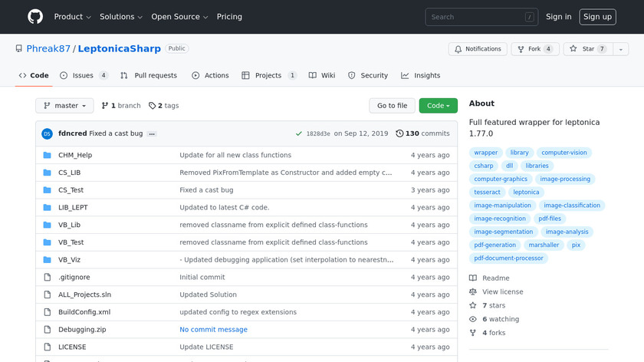Select the Debugging.zip file icon

pos(48,330)
